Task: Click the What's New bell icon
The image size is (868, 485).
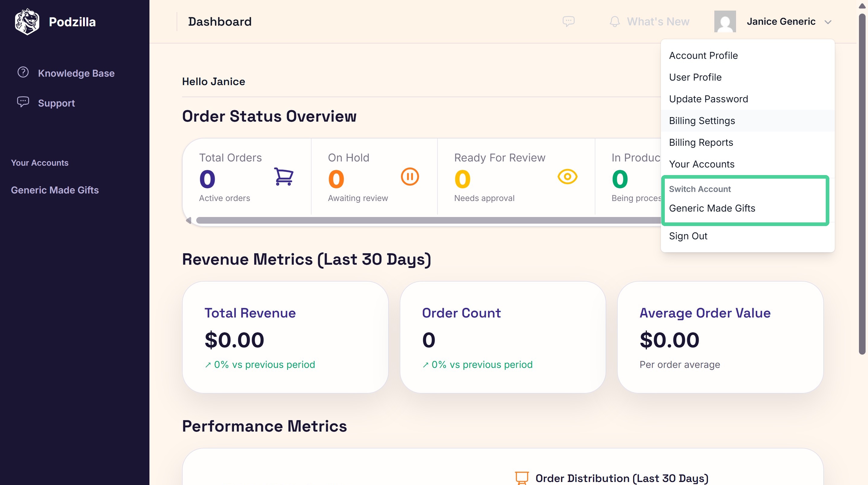Action: tap(615, 21)
